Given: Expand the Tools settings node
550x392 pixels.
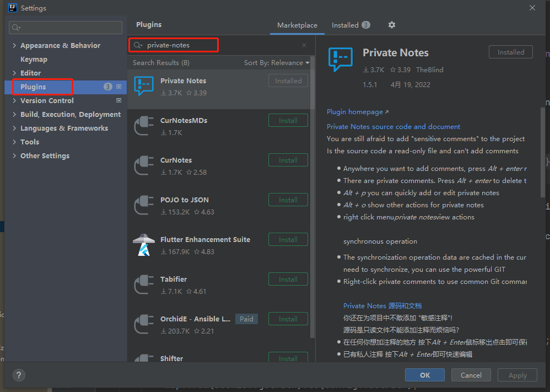Looking at the screenshot, I should coord(14,142).
